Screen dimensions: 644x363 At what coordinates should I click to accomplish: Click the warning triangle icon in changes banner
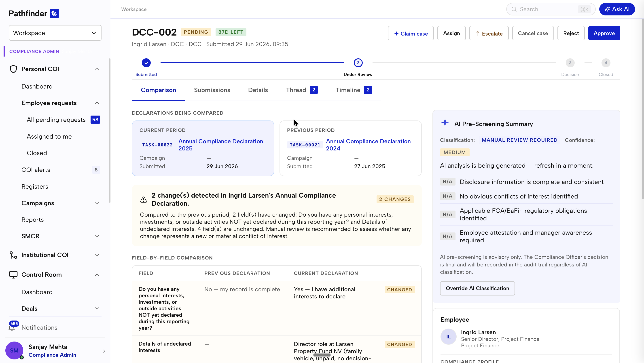[144, 199]
